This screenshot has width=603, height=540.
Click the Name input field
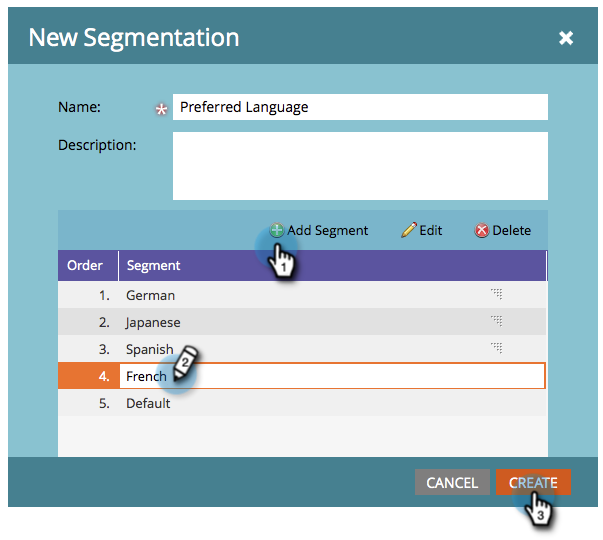360,107
